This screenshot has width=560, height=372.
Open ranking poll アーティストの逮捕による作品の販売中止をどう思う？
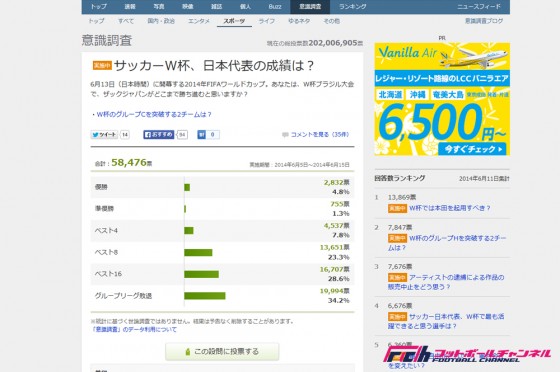pos(446,282)
